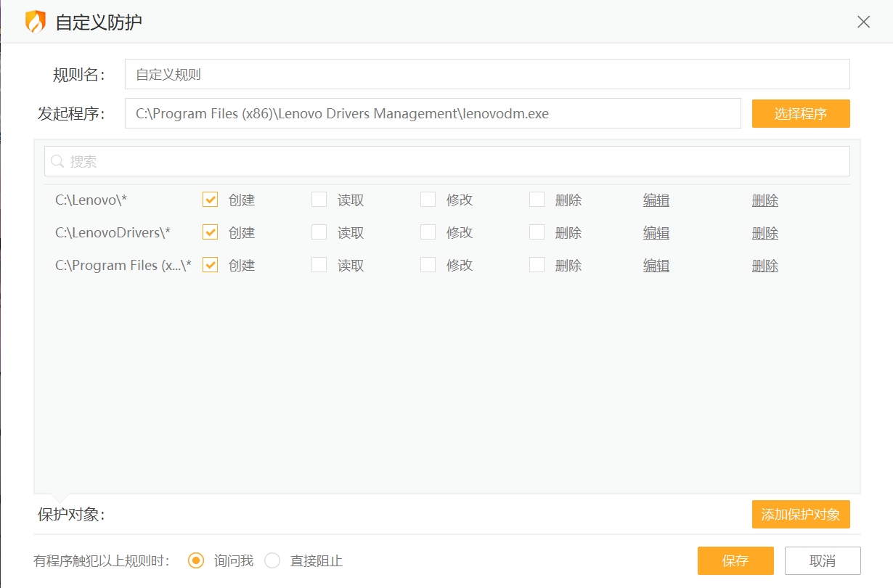Viewport: 893px width, 588px height.
Task: Enable 删除 permission for C:\LenovoDrivers\*
Action: [537, 232]
